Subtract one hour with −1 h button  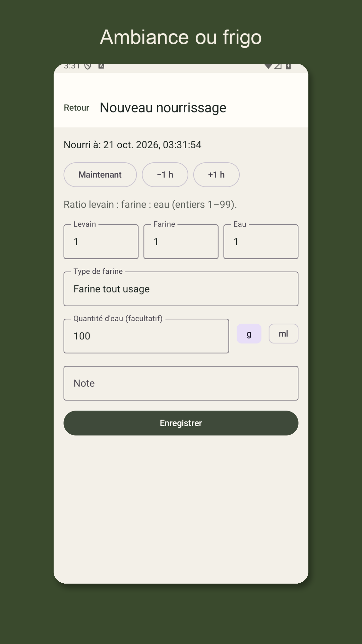165,175
